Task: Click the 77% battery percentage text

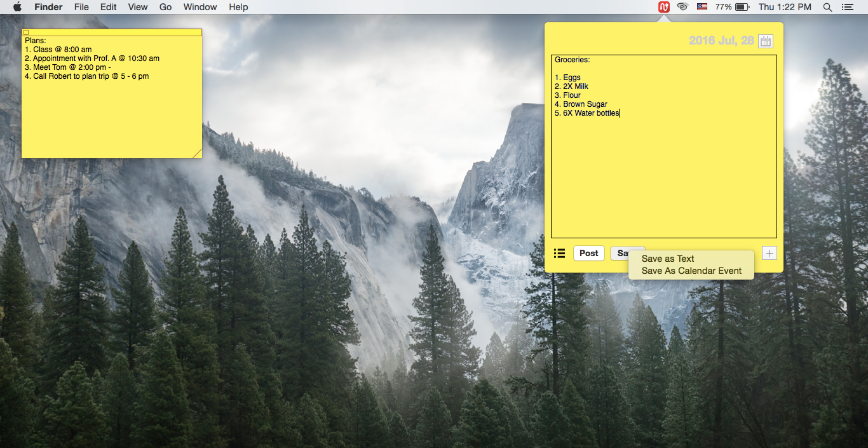Action: click(x=723, y=7)
